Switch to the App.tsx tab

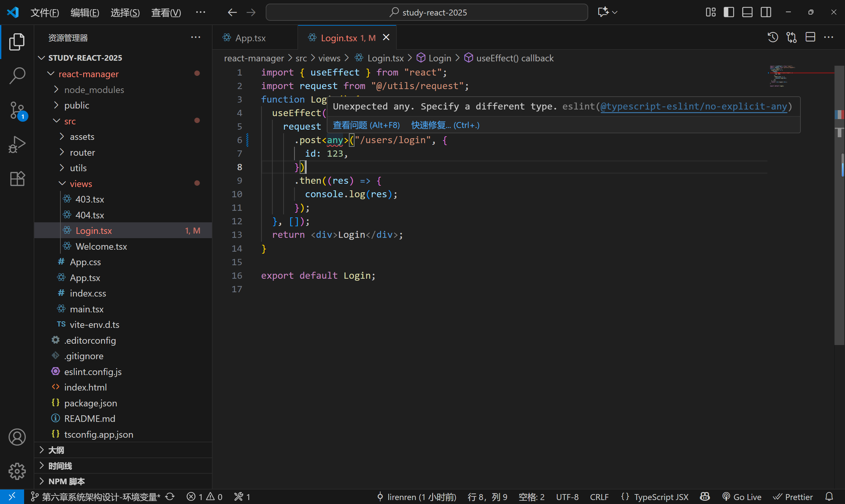pos(250,38)
